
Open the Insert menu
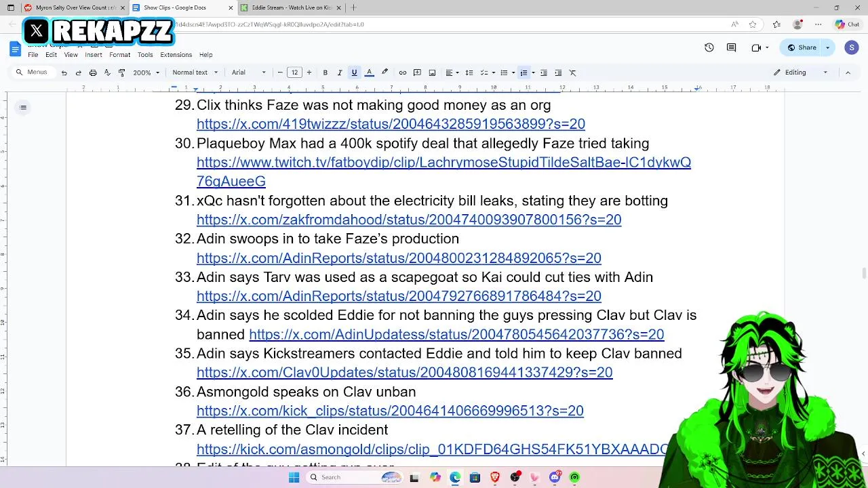(x=94, y=55)
